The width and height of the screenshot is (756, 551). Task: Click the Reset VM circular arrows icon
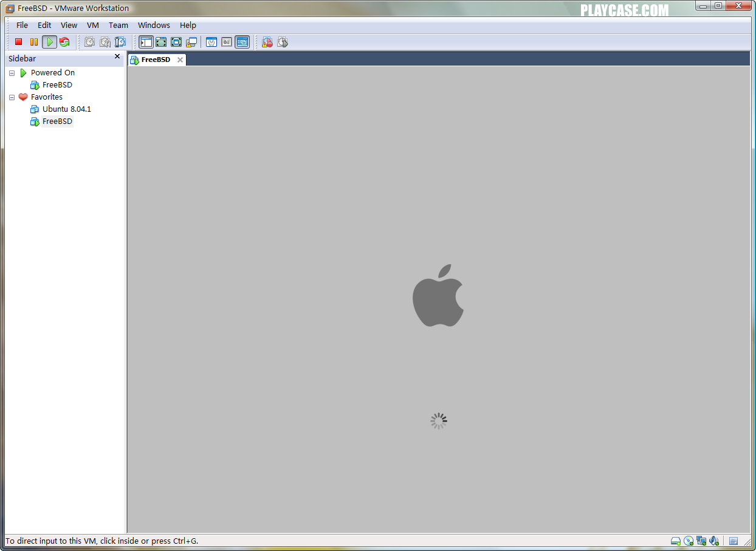point(64,42)
